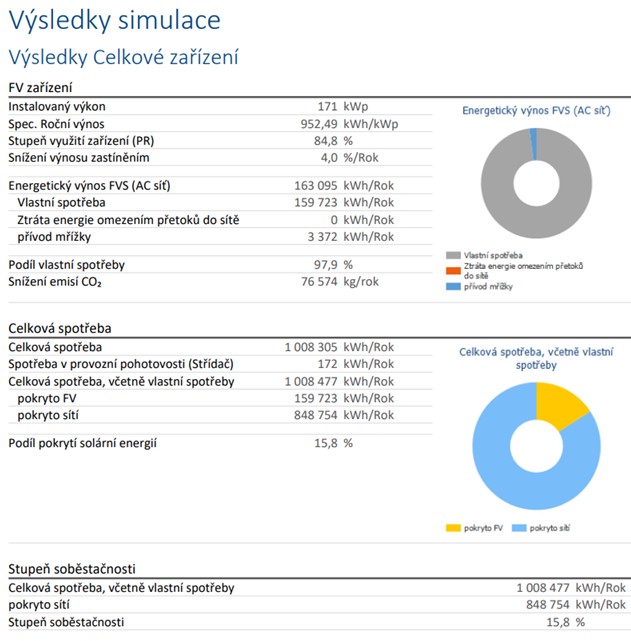
Task: Click the small blue slice of the FVS donut chart
Action: click(534, 144)
